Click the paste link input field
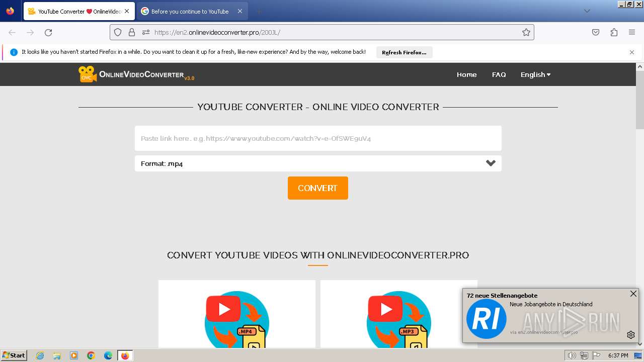Image resolution: width=644 pixels, height=362 pixels. coord(318,138)
